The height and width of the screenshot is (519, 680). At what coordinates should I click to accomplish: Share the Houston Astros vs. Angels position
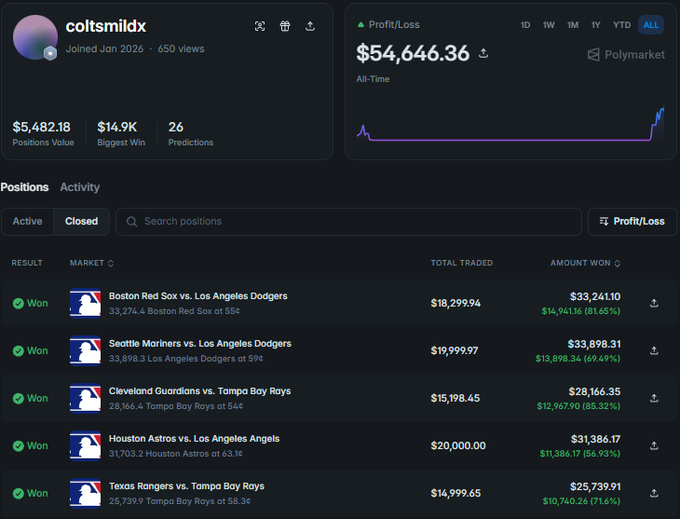click(x=654, y=446)
